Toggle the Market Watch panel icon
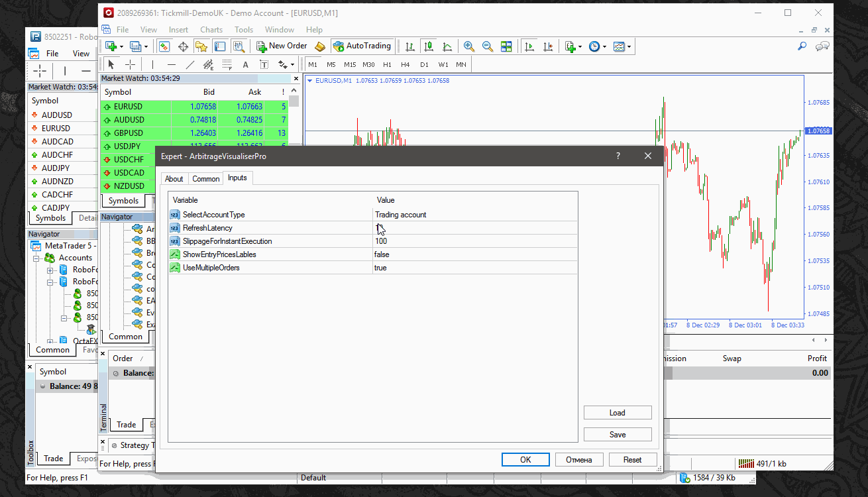The width and height of the screenshot is (868, 497). [164, 46]
